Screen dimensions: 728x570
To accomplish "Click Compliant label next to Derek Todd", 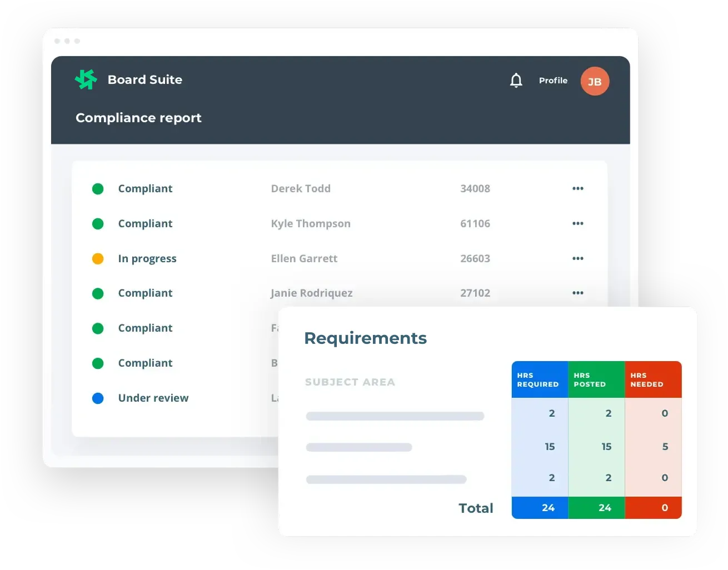I will 145,189.
